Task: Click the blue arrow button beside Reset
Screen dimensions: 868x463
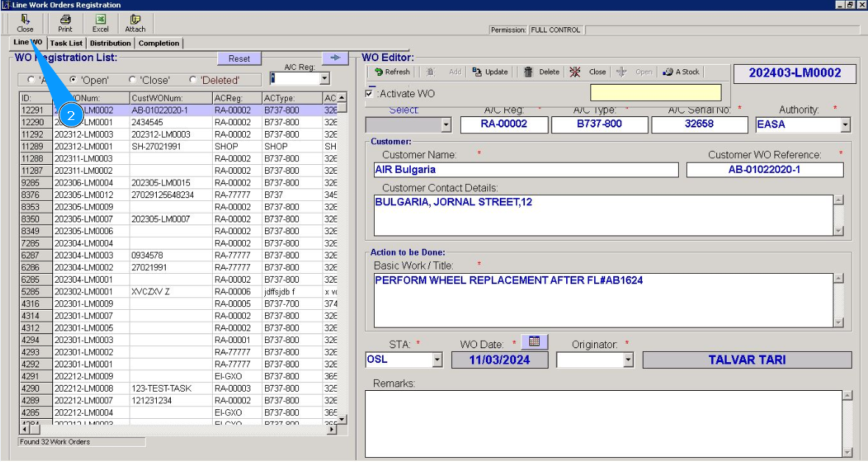Action: click(334, 57)
